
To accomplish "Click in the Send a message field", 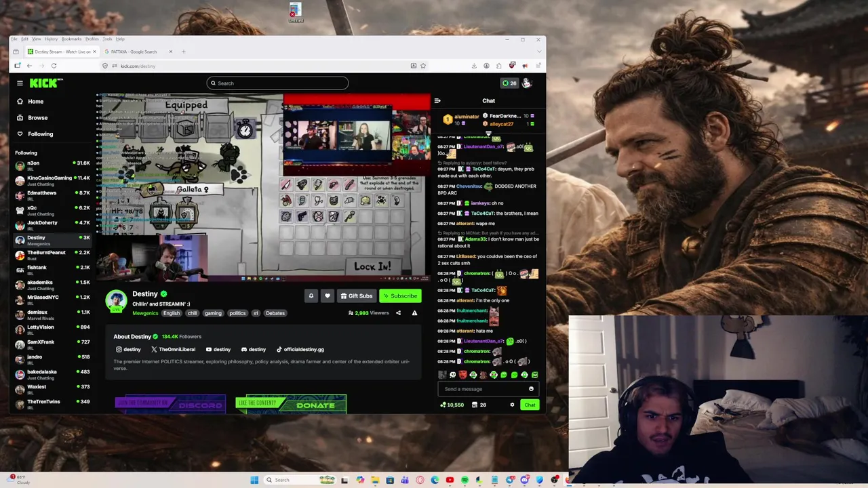I will pyautogui.click(x=484, y=389).
